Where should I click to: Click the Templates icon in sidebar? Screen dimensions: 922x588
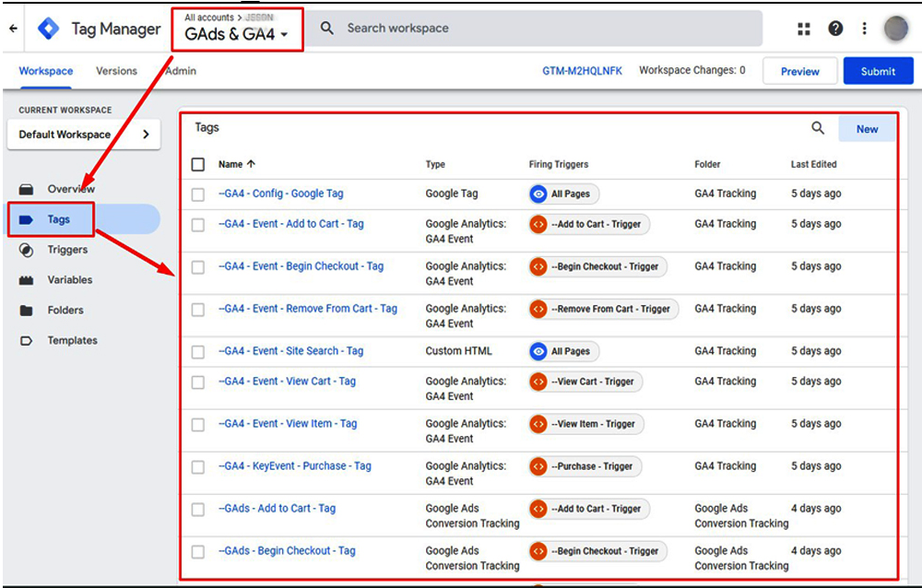point(26,341)
